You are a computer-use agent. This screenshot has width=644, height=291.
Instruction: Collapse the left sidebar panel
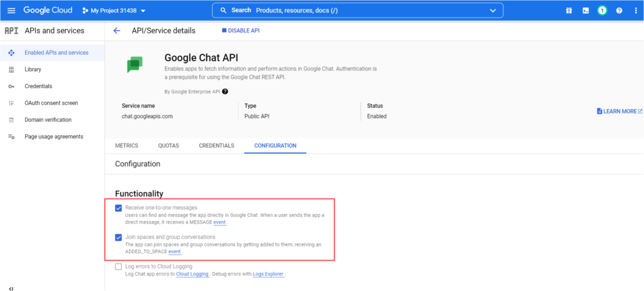[x=11, y=287]
